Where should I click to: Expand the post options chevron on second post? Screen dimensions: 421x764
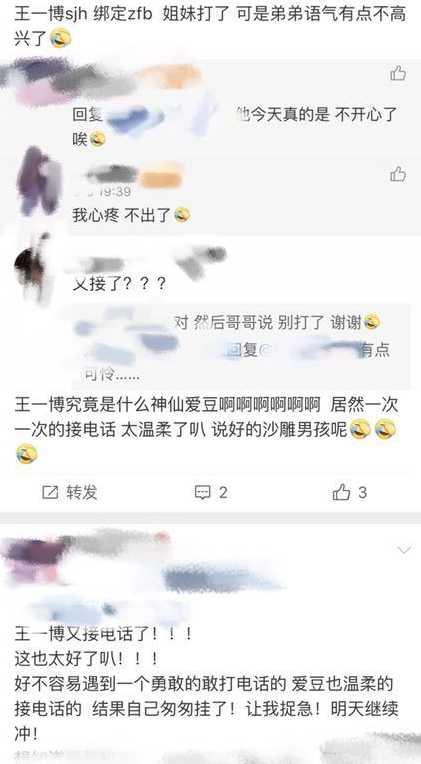pyautogui.click(x=404, y=550)
